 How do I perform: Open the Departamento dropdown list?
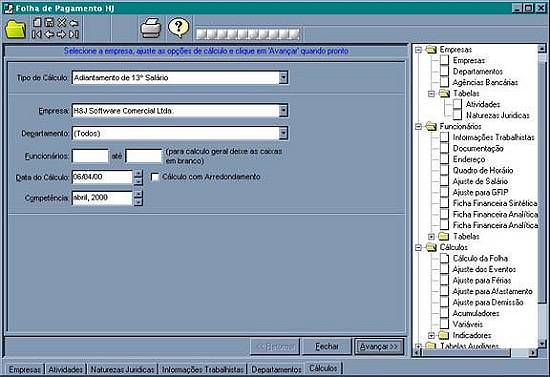[283, 133]
